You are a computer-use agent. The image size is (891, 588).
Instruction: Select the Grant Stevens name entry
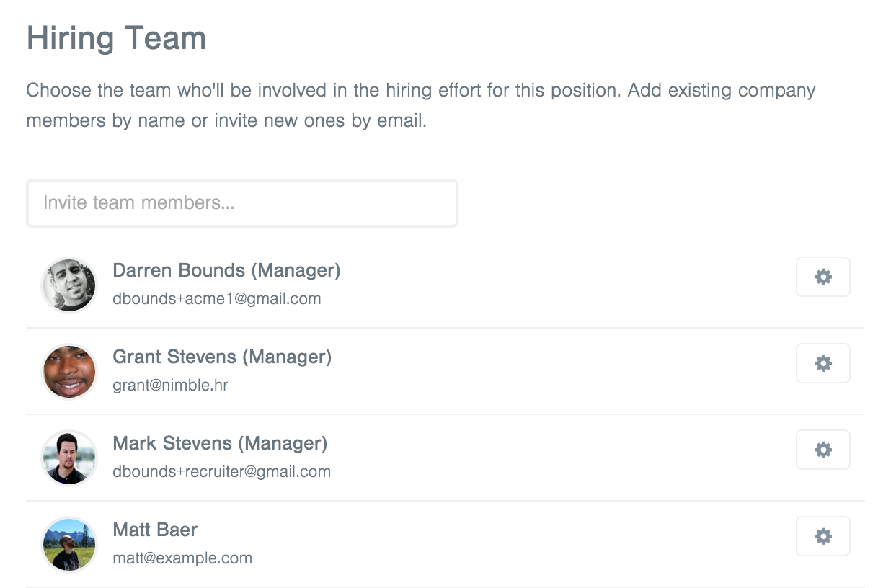[x=174, y=357]
